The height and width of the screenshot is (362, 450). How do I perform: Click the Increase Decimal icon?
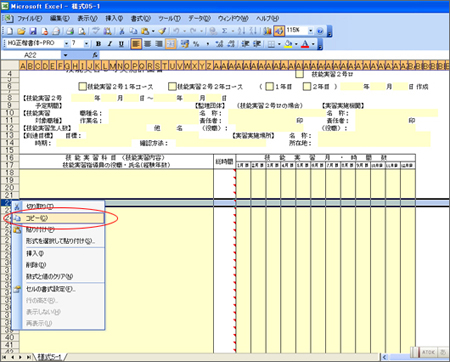219,44
